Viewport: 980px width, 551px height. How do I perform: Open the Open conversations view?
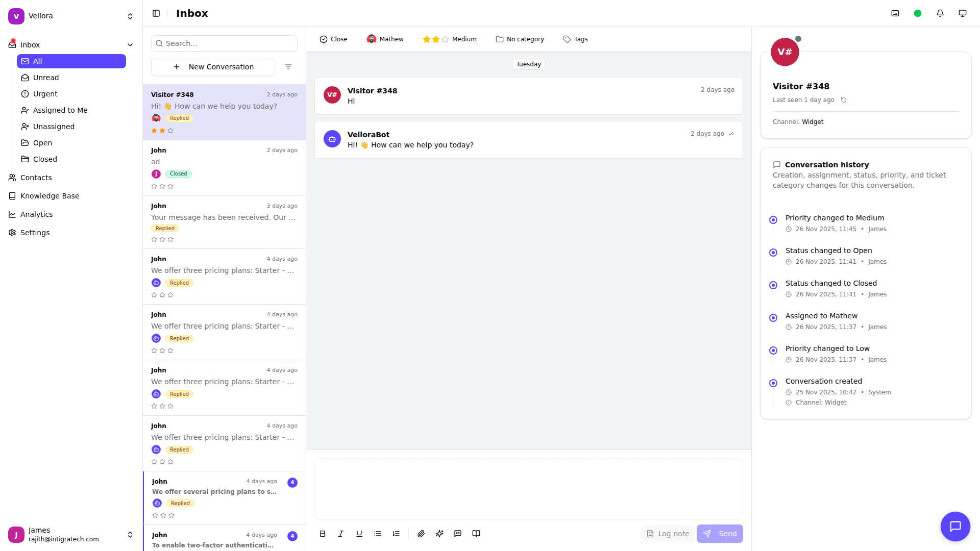pyautogui.click(x=71, y=143)
